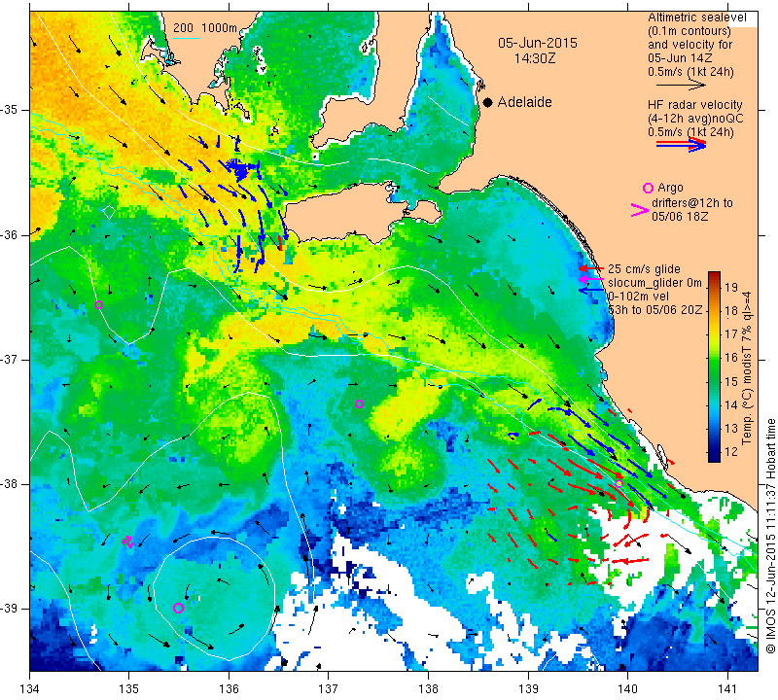The image size is (778, 700).
Task: Click colorbar tick label '19'
Action: 732,287
